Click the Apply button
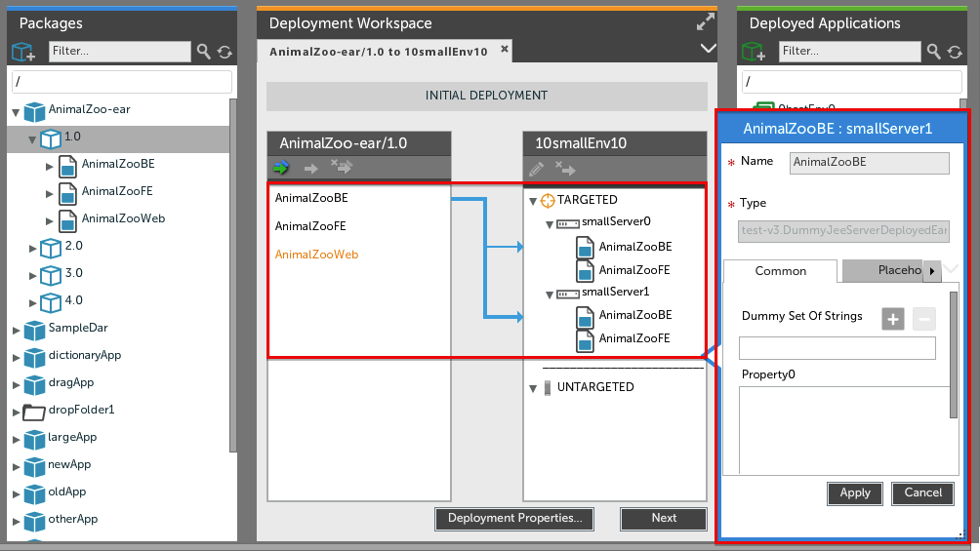 855,493
